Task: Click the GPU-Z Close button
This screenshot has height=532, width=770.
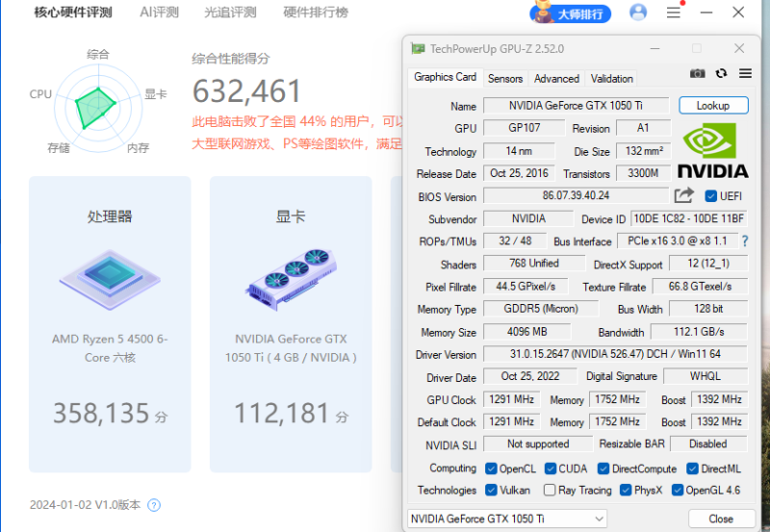Action: tap(721, 519)
